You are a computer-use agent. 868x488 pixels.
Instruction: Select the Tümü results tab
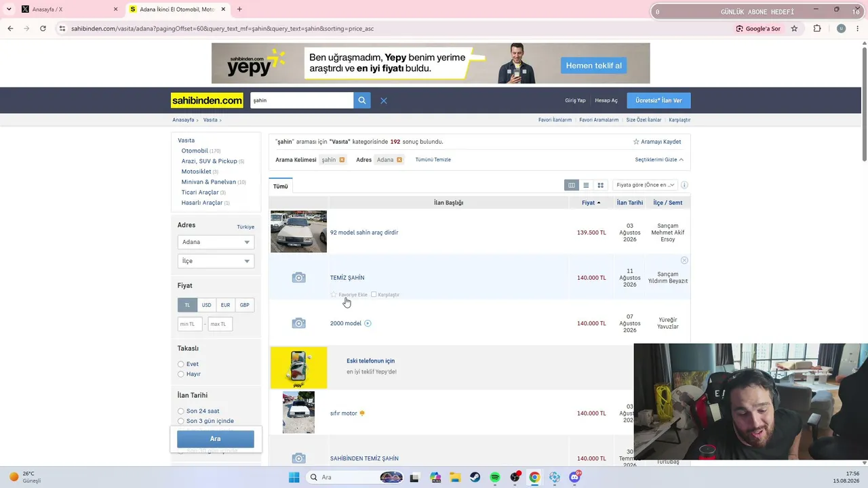pyautogui.click(x=281, y=186)
